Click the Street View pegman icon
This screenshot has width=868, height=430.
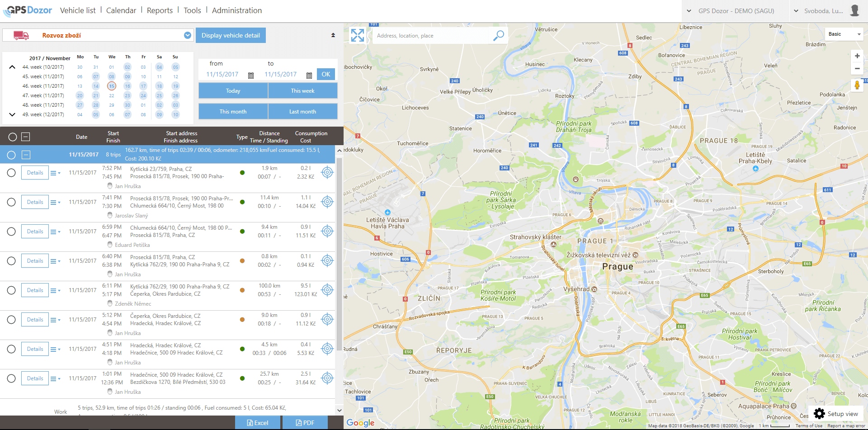point(857,85)
